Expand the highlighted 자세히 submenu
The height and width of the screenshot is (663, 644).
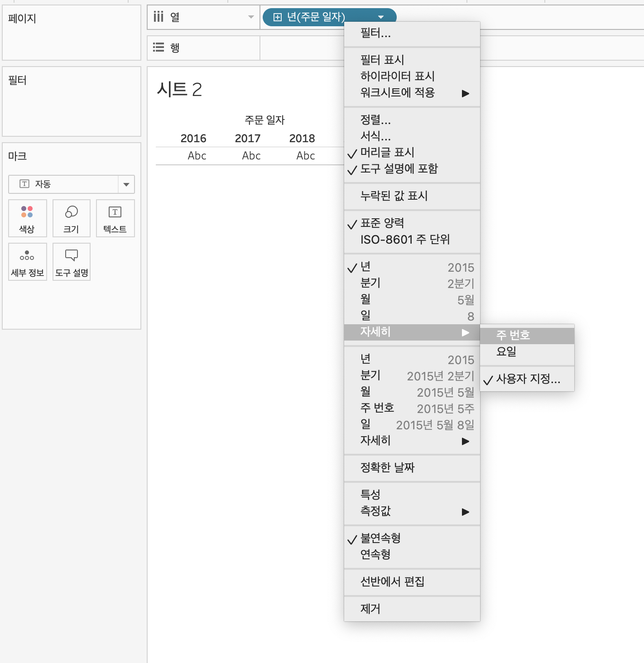point(412,332)
